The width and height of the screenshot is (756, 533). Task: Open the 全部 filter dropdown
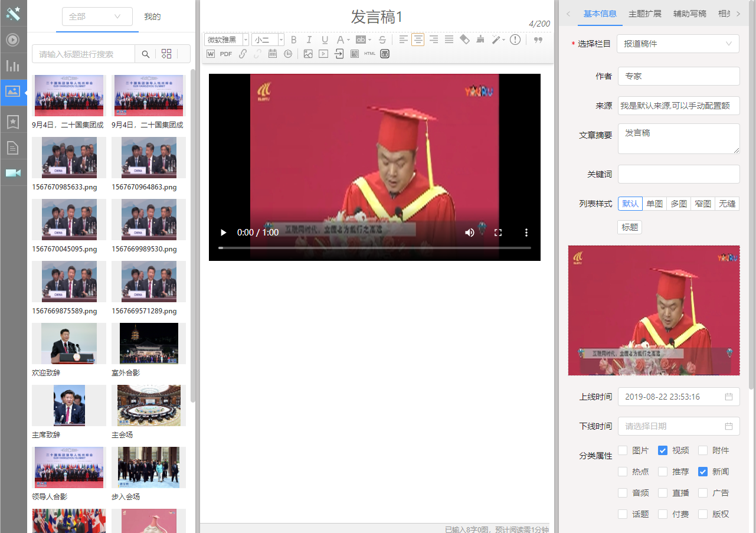pyautogui.click(x=97, y=17)
